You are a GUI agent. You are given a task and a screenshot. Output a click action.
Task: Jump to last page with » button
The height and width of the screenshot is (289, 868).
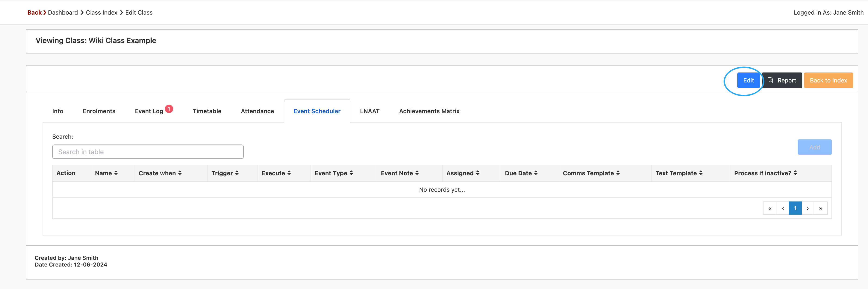coord(821,208)
